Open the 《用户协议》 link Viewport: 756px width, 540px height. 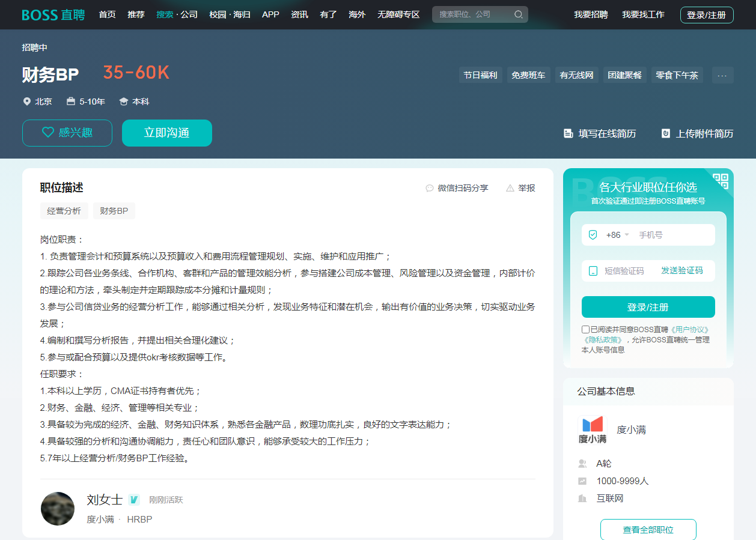[x=690, y=329]
